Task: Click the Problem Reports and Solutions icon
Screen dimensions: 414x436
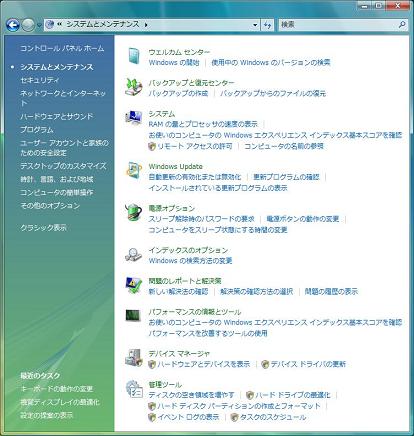Action: [134, 285]
